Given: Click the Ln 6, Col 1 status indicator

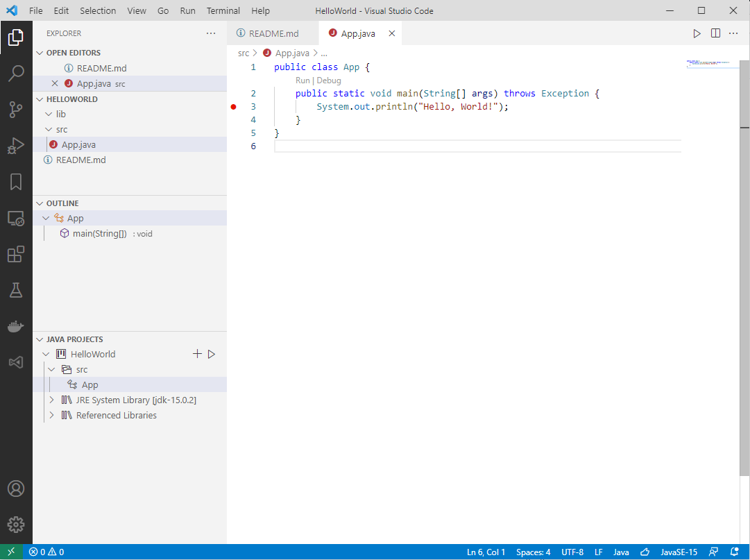Looking at the screenshot, I should point(486,552).
